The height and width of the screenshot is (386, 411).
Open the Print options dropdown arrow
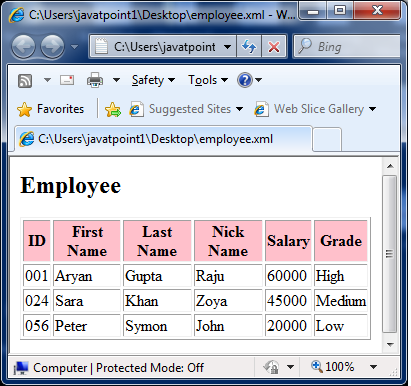pos(116,80)
